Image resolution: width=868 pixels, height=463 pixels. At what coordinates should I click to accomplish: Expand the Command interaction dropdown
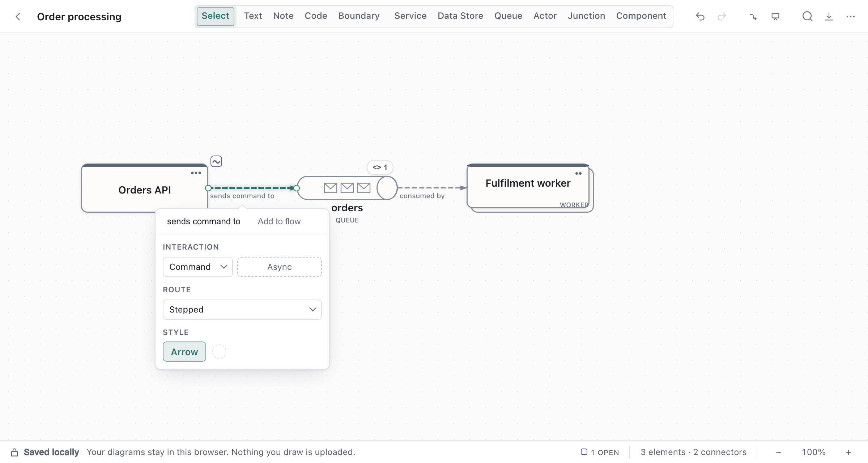198,267
